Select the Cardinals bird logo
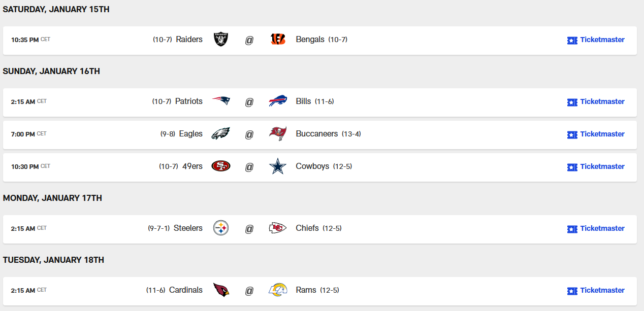The height and width of the screenshot is (311, 644). (221, 290)
